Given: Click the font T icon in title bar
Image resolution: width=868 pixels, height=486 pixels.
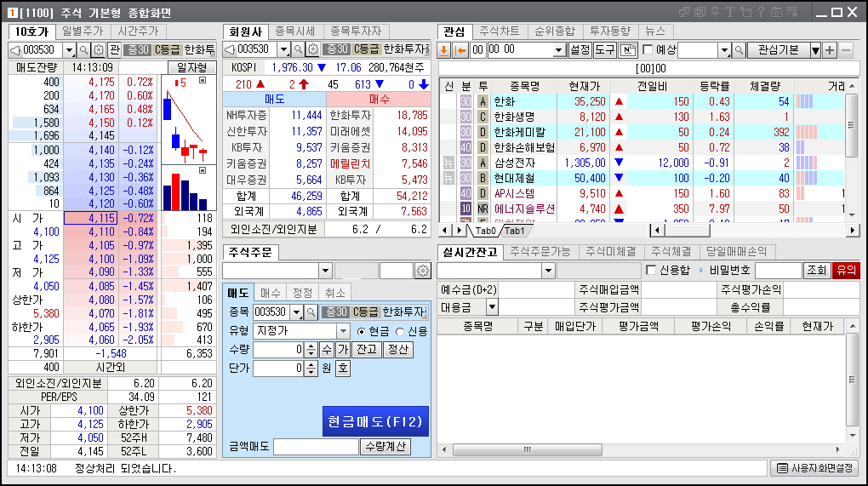Looking at the screenshot, I should click(730, 12).
